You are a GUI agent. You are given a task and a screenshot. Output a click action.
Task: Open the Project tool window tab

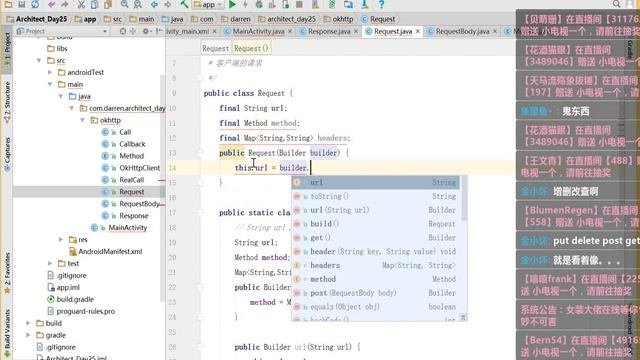7,50
